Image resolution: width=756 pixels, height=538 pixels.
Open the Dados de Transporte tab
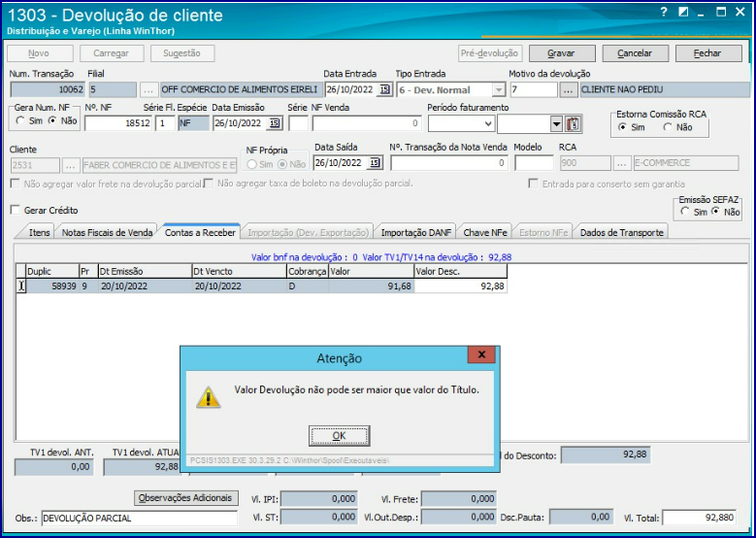[x=621, y=232]
